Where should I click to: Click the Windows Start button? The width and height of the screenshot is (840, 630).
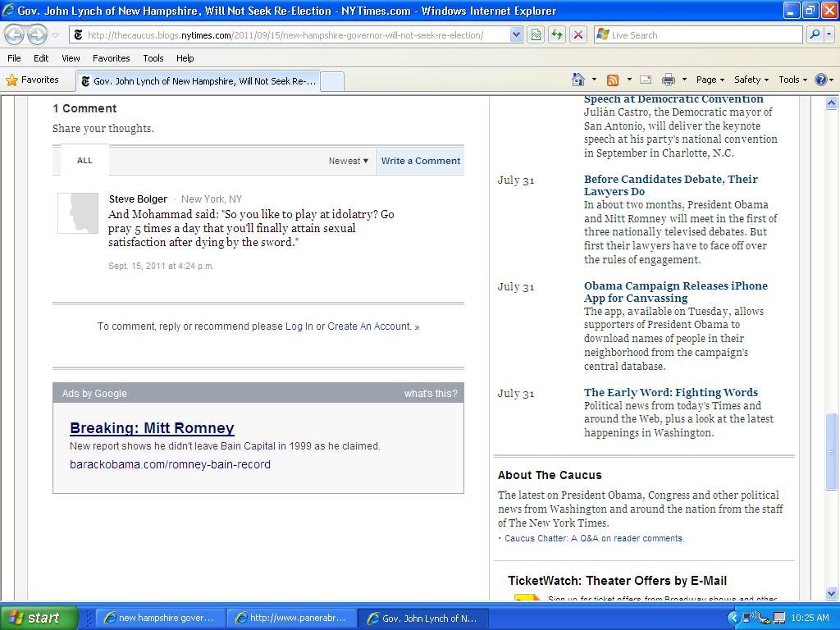pyautogui.click(x=39, y=618)
